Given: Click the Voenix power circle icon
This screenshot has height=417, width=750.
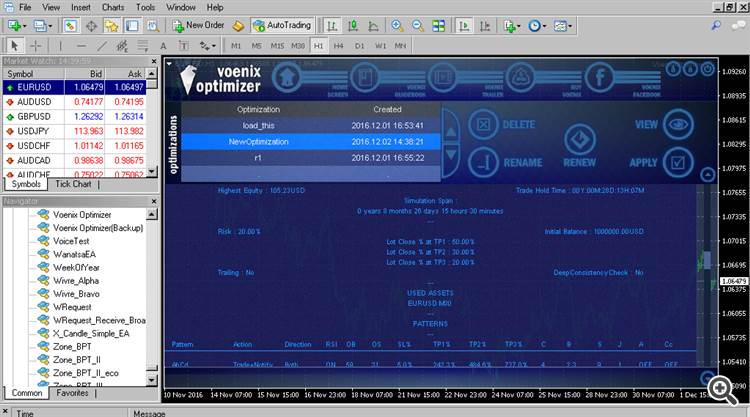Looking at the screenshot, I should [x=707, y=69].
